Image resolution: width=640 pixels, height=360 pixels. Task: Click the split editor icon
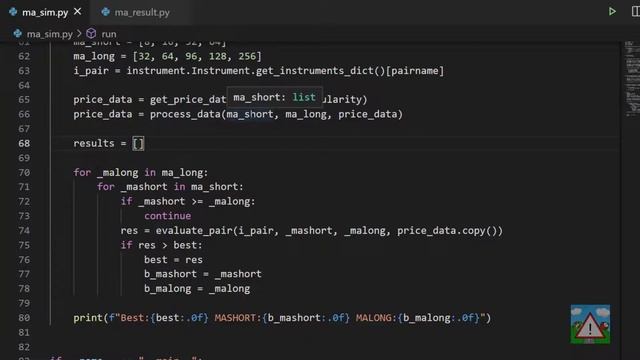coord(636,11)
